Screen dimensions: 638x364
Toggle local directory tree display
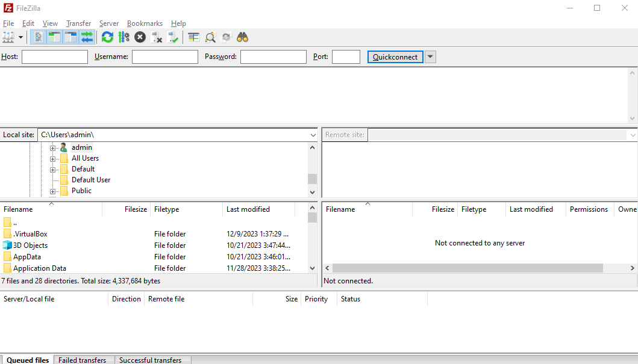point(54,37)
